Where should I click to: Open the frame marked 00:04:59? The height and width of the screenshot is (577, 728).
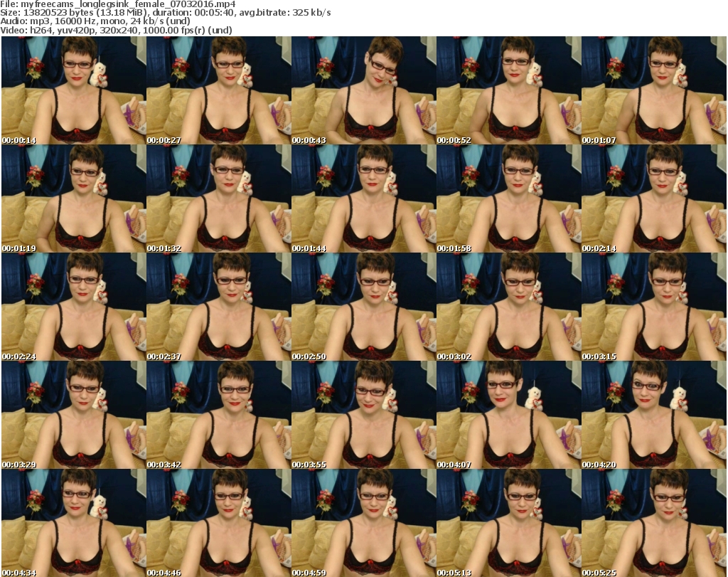[x=363, y=523]
